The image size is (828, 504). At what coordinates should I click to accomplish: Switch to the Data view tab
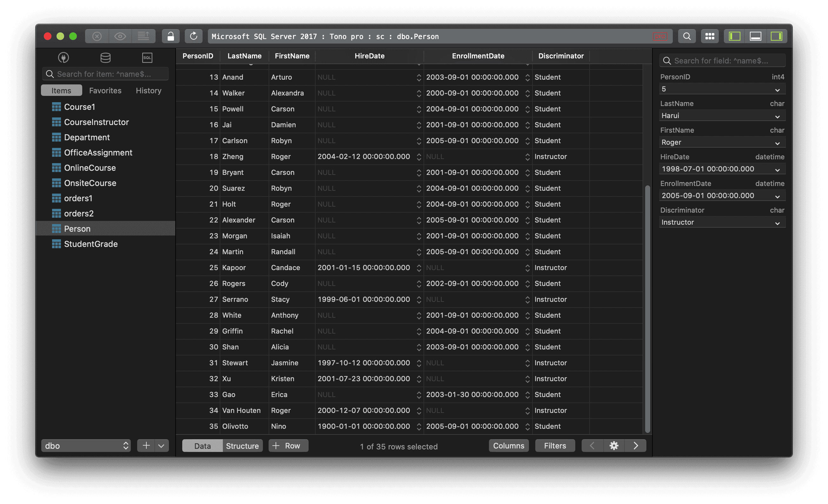point(202,446)
